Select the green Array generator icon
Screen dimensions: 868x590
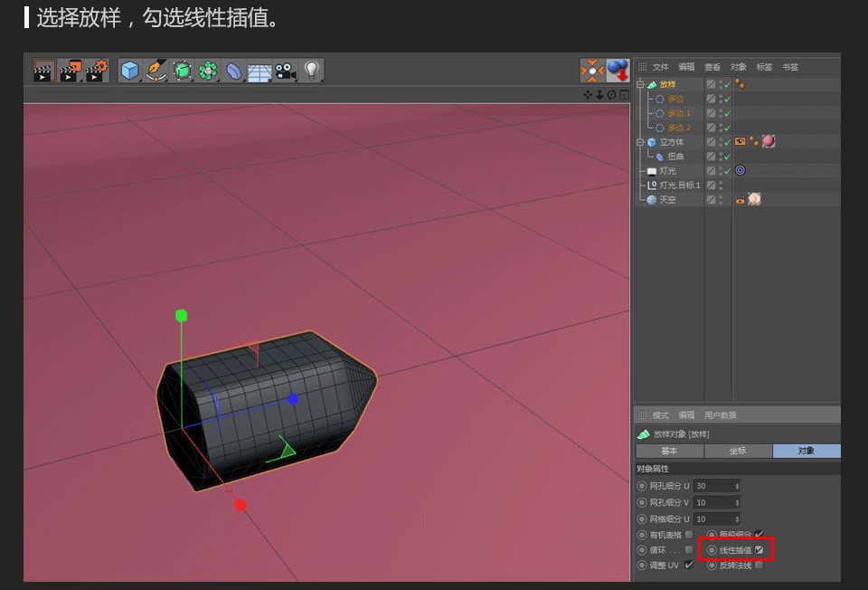click(x=207, y=71)
